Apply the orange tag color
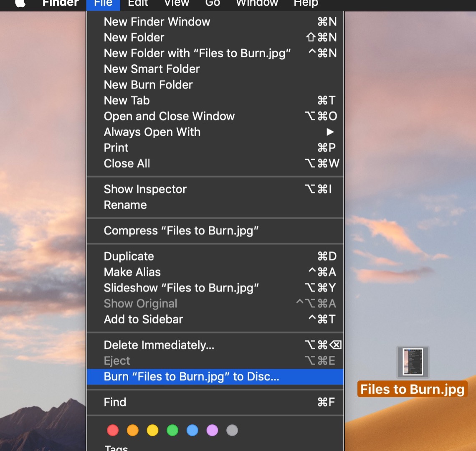The height and width of the screenshot is (451, 476). pyautogui.click(x=133, y=430)
